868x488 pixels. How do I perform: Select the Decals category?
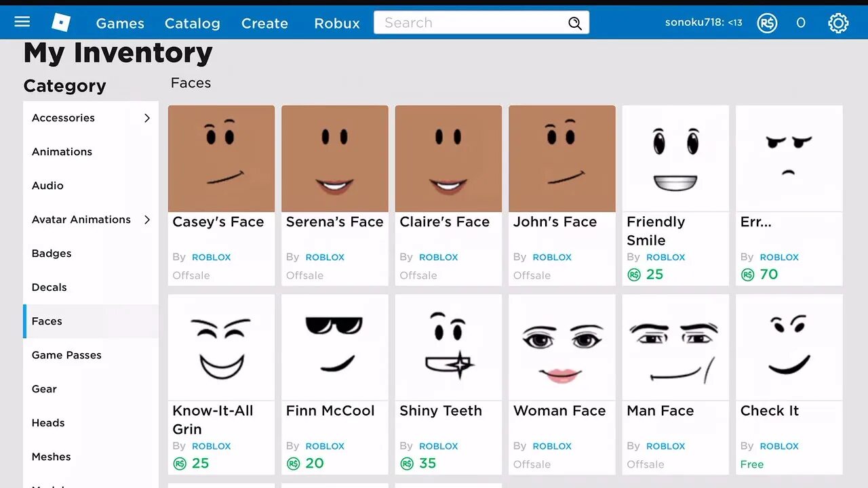coord(91,287)
